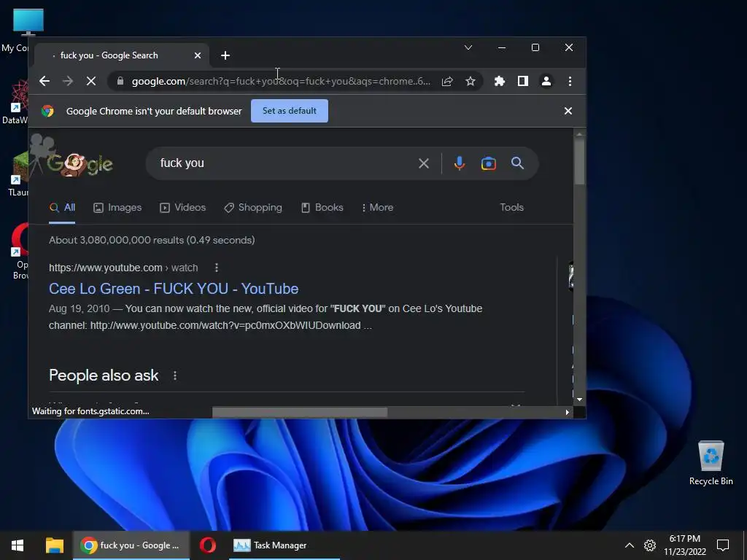
Task: Dismiss the default browser infobar
Action: point(568,111)
